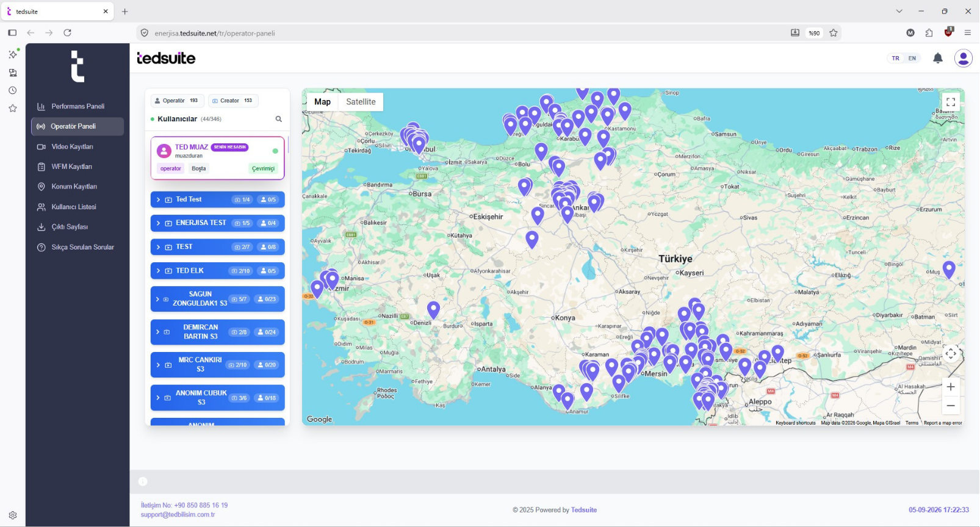Expand MRC CANKIRI S3 group

coord(217,365)
